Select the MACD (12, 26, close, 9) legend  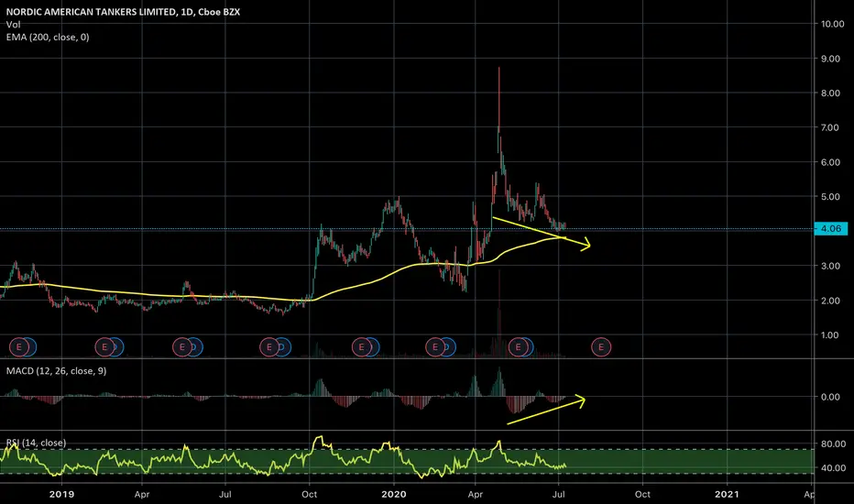click(56, 371)
